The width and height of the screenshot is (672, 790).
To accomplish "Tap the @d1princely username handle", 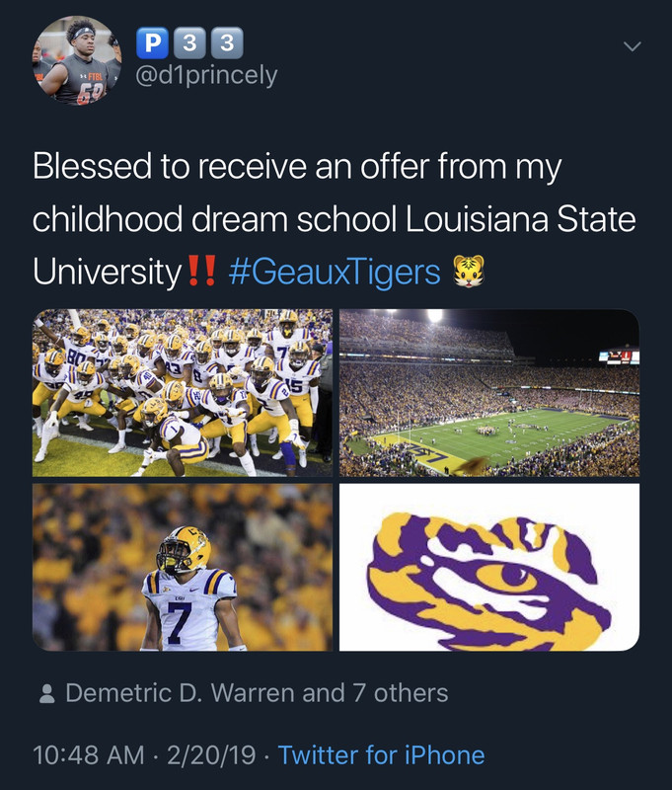I will pos(206,76).
